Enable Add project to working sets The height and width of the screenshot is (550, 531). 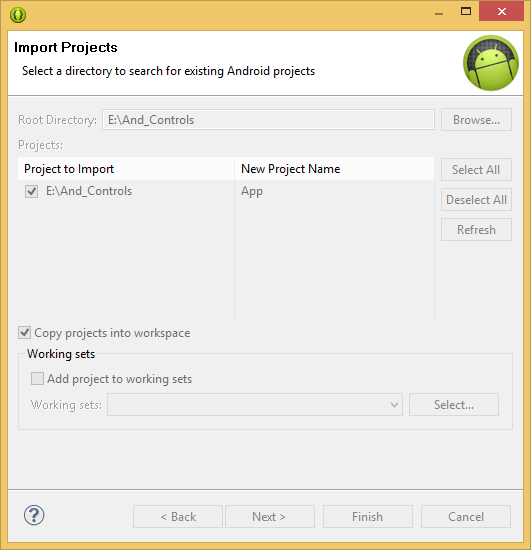coord(37,378)
